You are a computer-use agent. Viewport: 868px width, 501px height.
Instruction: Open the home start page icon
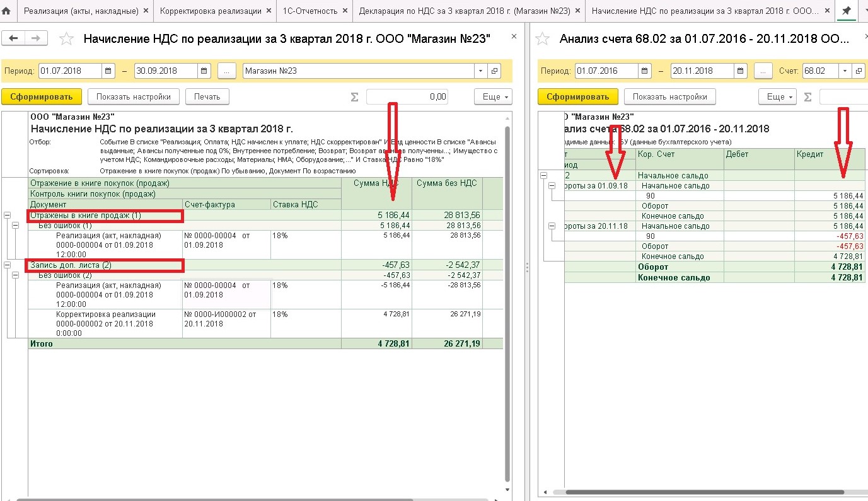[7, 11]
